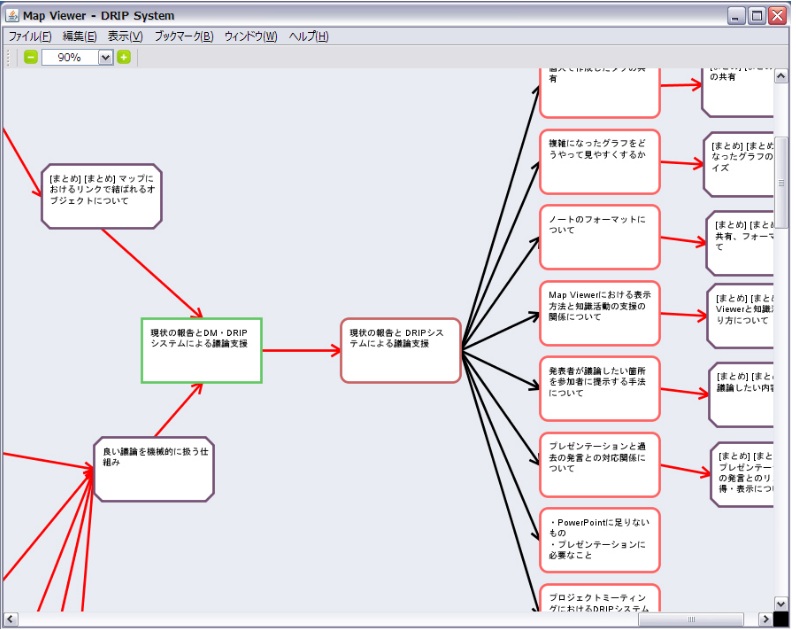Click the toolbar drag handle grip
The width and height of the screenshot is (796, 630).
point(8,57)
